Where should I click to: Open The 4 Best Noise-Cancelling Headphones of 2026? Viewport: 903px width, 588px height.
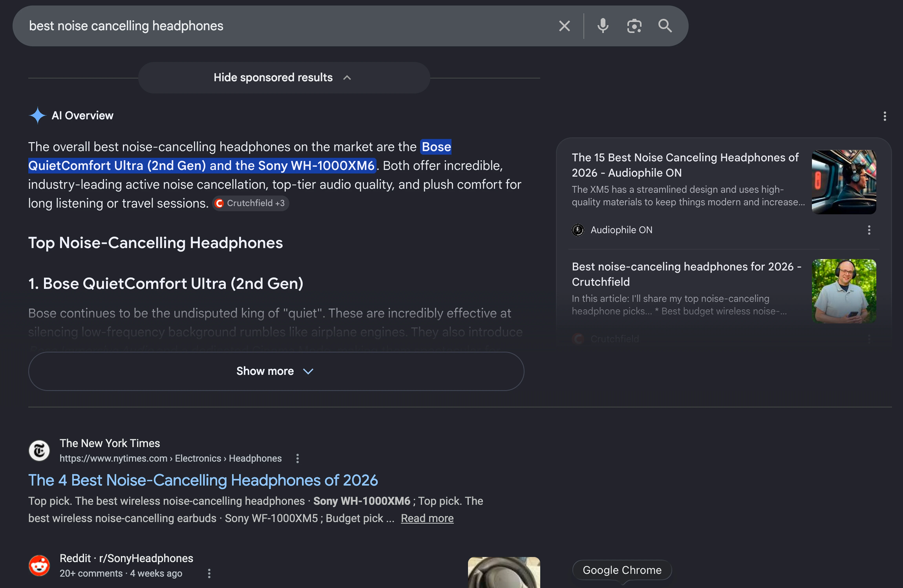203,480
